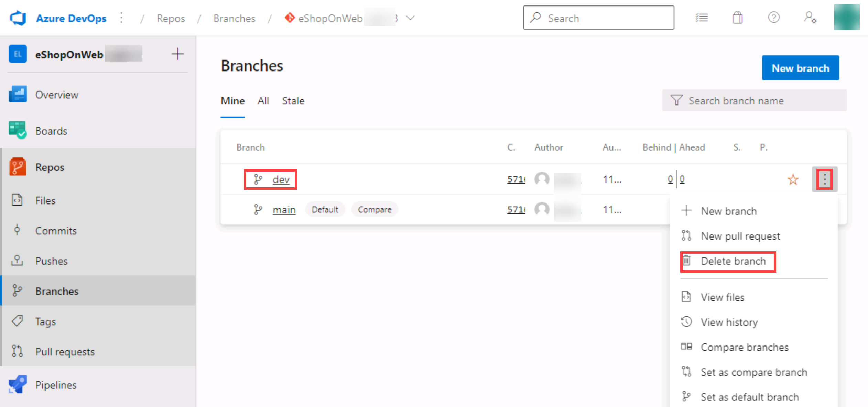868x407 pixels.
Task: Expand the eShopOnWeb repository dropdown chevron
Action: point(410,18)
